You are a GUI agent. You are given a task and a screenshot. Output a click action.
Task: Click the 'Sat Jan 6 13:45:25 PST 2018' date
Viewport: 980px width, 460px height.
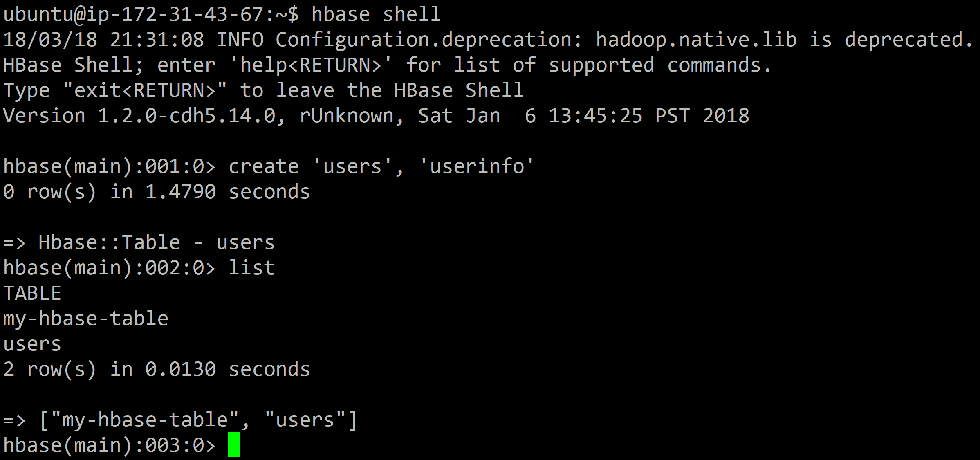coord(583,116)
